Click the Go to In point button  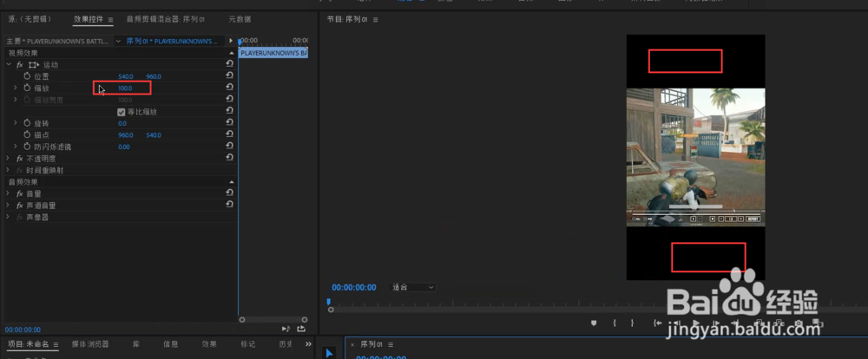click(658, 323)
